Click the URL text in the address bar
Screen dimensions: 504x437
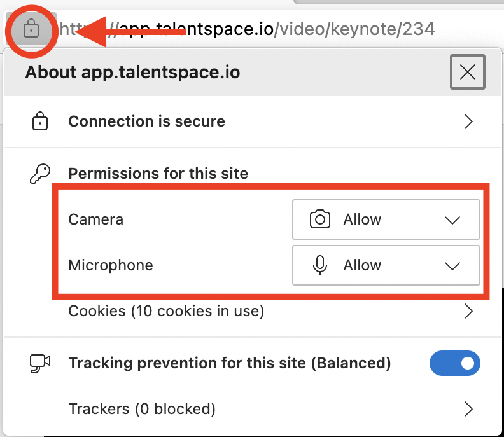286,29
